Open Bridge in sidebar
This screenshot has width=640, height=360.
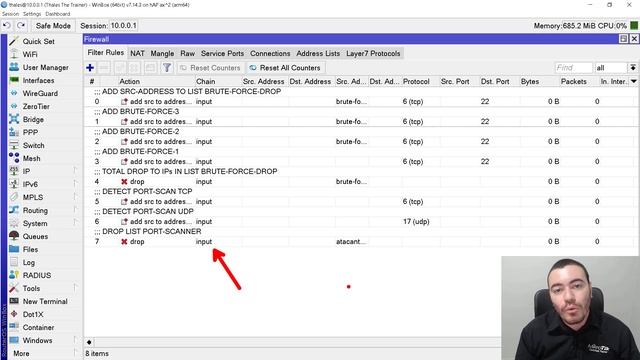pyautogui.click(x=33, y=120)
